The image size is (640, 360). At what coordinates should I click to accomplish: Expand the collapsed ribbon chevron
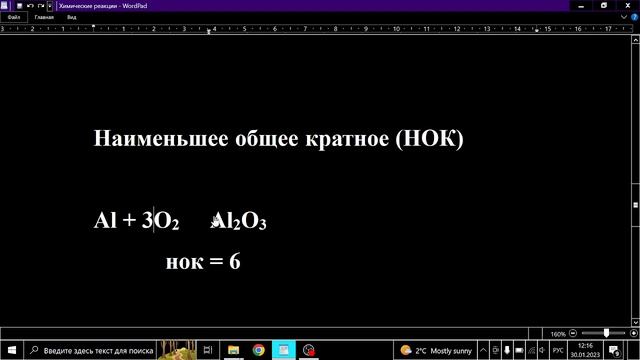(623, 17)
